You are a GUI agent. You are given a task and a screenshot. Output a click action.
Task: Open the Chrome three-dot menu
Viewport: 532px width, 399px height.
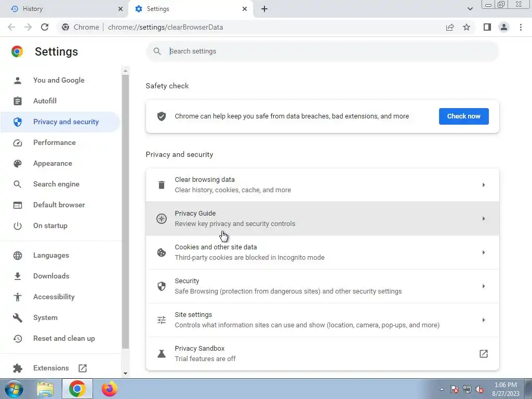[521, 27]
